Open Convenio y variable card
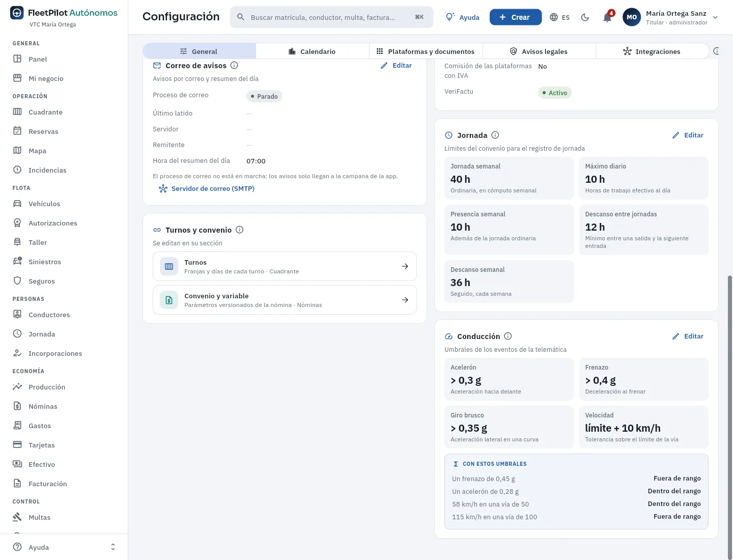This screenshot has height=560, width=733. [285, 300]
